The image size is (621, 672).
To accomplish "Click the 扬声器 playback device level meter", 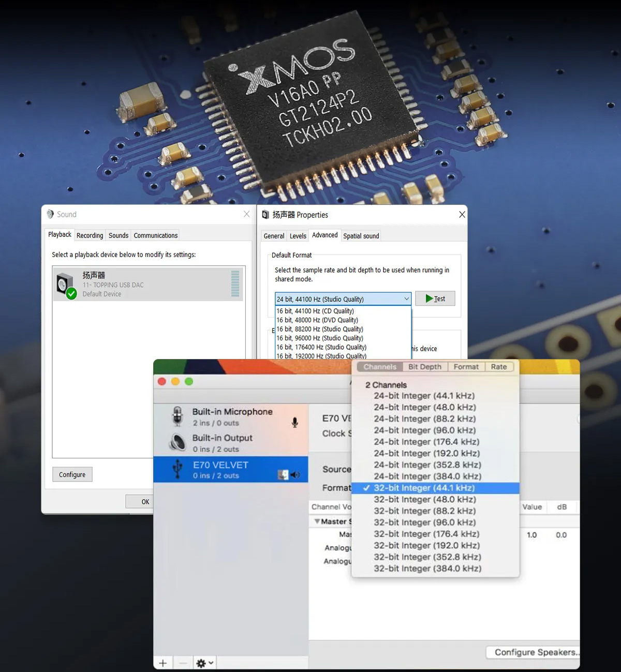I will tap(235, 283).
